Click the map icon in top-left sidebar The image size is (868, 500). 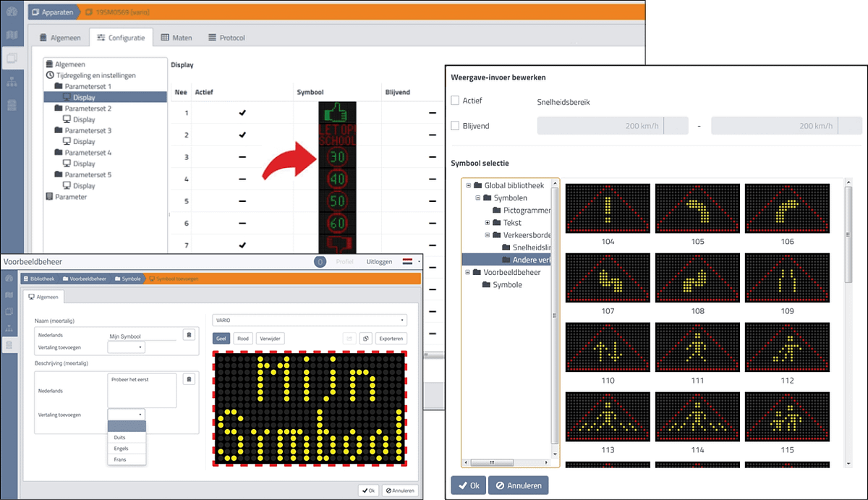12,35
